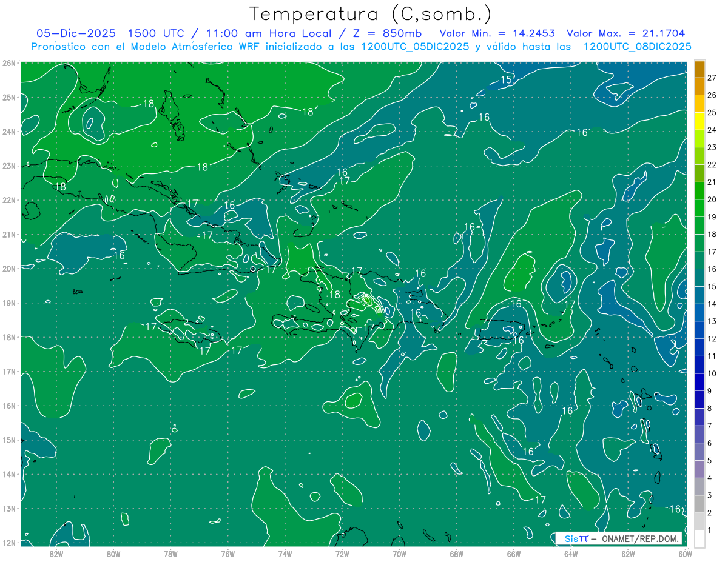Click the purple color scale segment between 5 and 6
This screenshot has height=562, width=728.
click(699, 452)
